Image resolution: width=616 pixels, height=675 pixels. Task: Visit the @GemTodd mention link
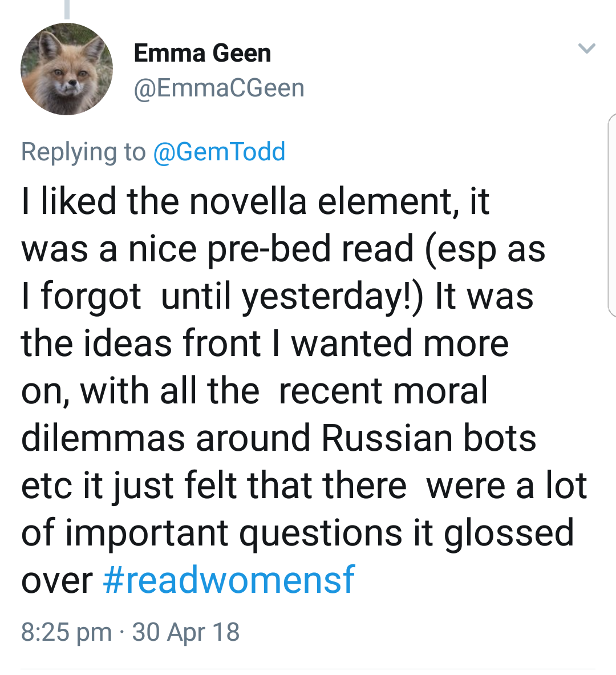(x=219, y=152)
